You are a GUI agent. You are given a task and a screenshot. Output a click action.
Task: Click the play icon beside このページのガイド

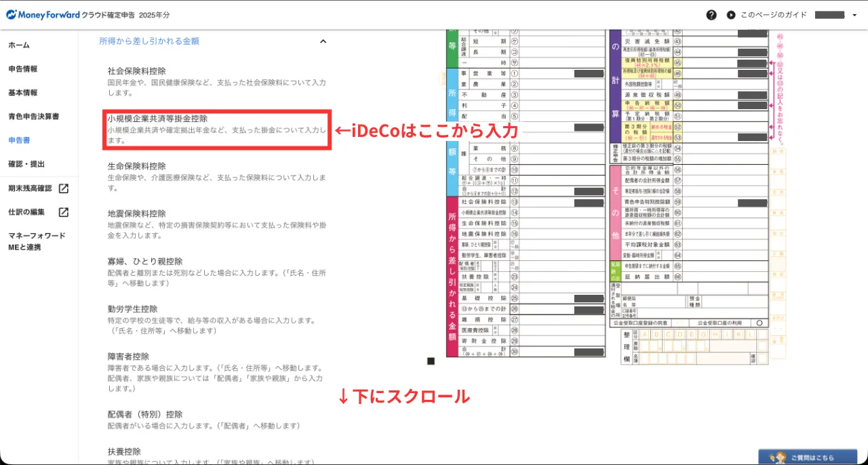click(731, 15)
